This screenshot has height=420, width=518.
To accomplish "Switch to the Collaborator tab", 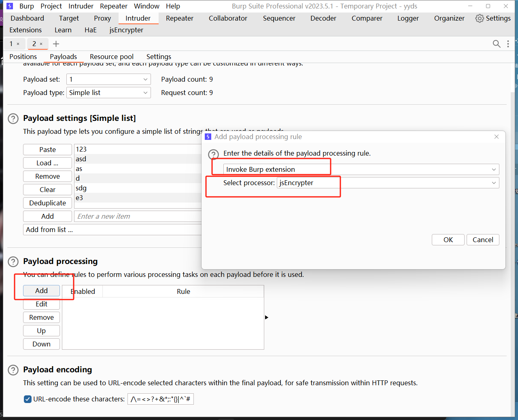I will click(228, 18).
